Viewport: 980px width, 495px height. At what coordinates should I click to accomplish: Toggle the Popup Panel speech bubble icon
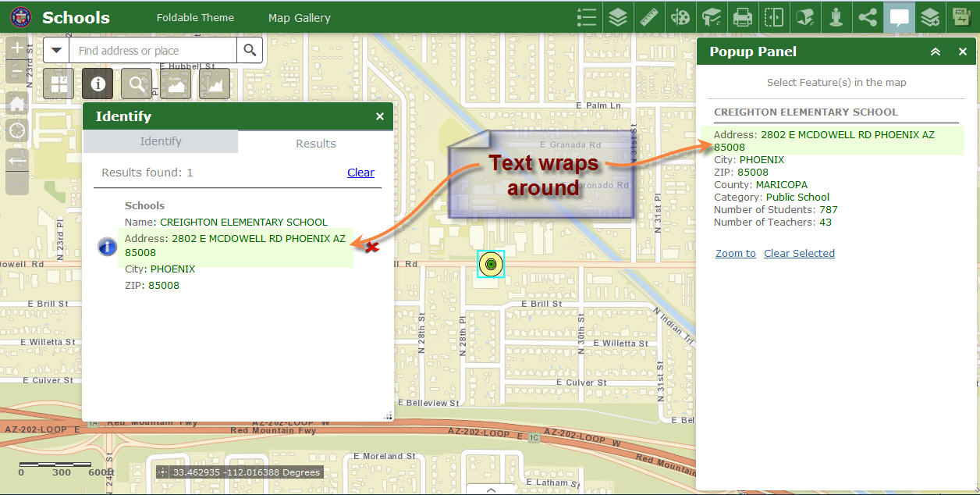pyautogui.click(x=899, y=17)
